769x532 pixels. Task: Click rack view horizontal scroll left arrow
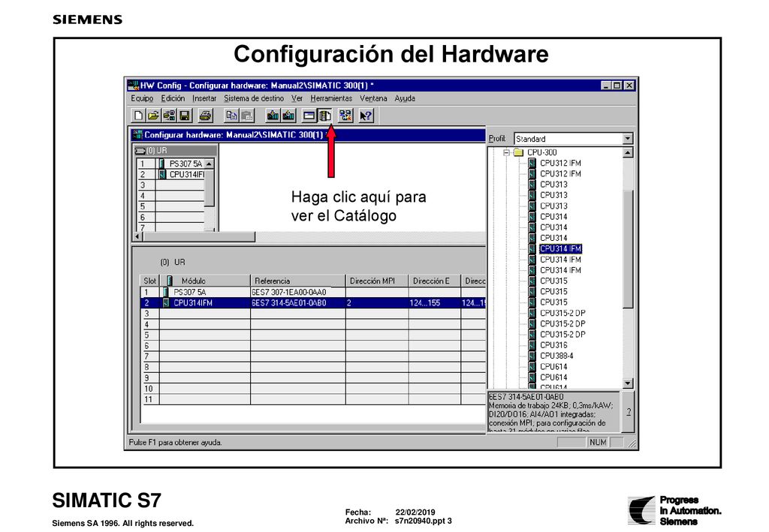(x=138, y=237)
